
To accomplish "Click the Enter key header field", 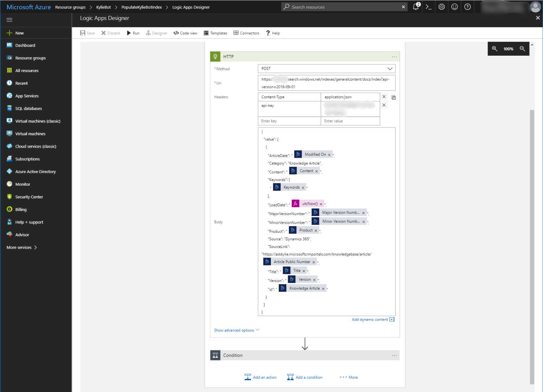I will tap(289, 121).
